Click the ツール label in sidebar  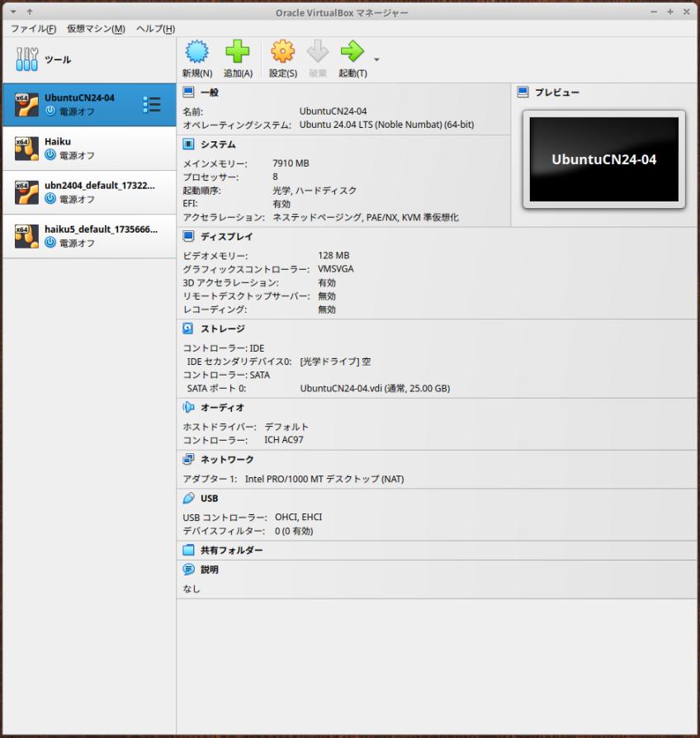[58, 59]
